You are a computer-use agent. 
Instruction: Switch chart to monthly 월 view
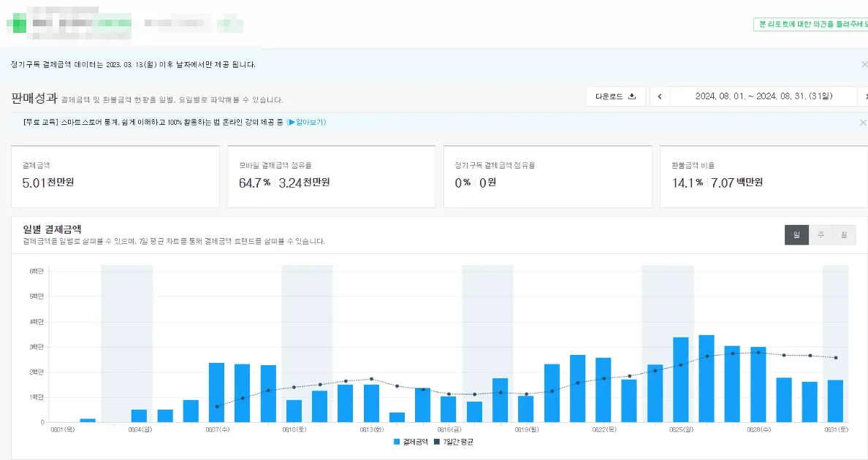coord(844,235)
